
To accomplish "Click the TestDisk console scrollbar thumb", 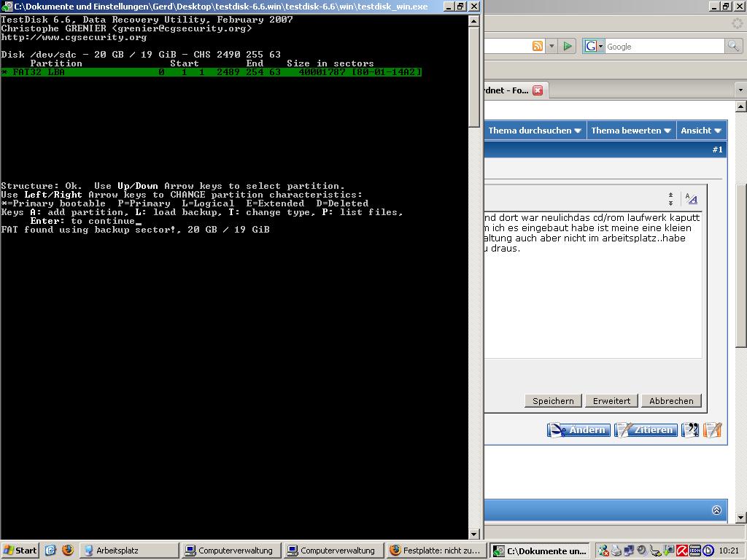I will [x=473, y=77].
